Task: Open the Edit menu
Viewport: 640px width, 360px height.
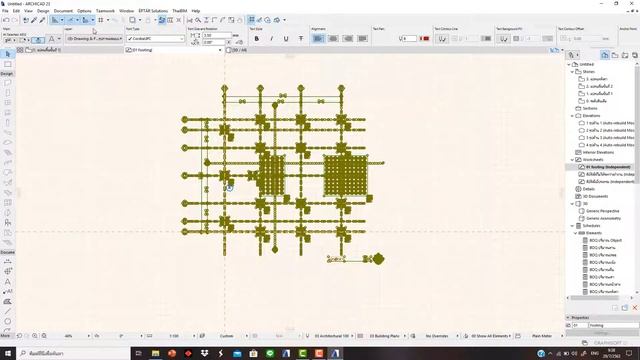Action: pyautogui.click(x=16, y=11)
